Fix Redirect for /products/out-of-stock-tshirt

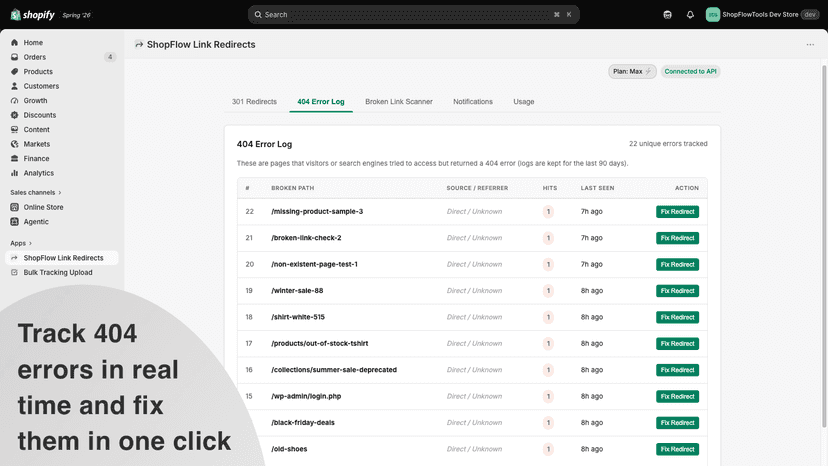(x=678, y=343)
